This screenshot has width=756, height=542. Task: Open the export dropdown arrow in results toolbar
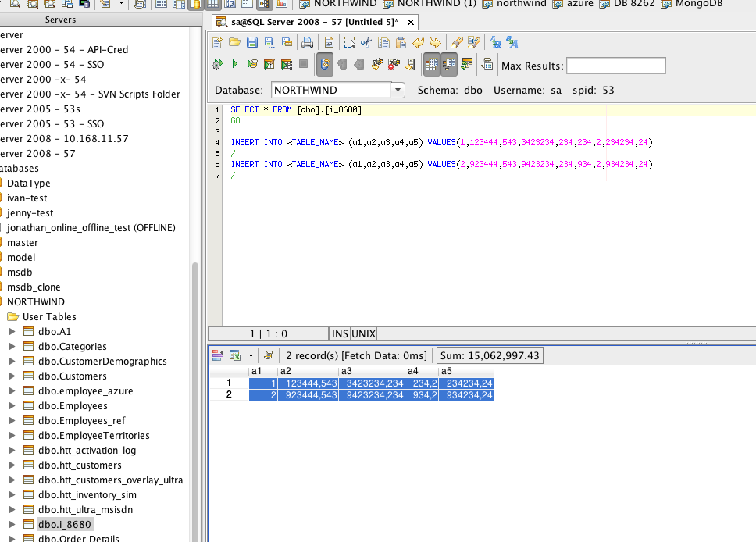251,356
